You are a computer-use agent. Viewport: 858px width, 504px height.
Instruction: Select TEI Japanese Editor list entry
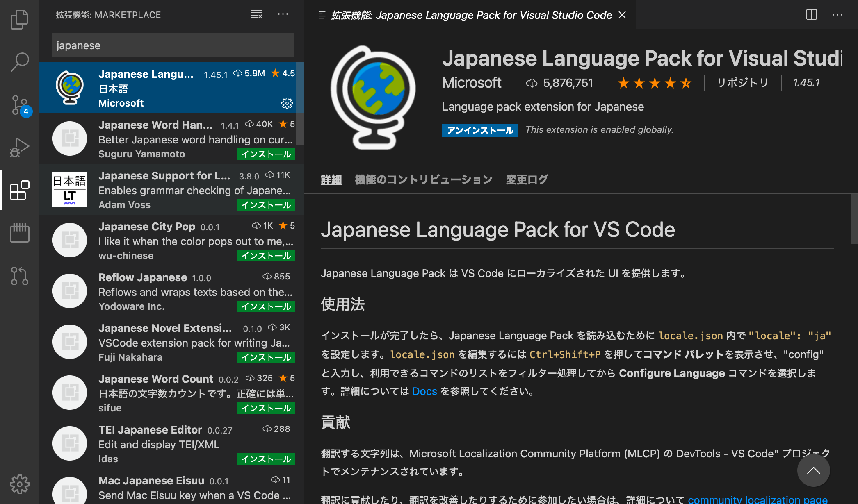pyautogui.click(x=172, y=443)
